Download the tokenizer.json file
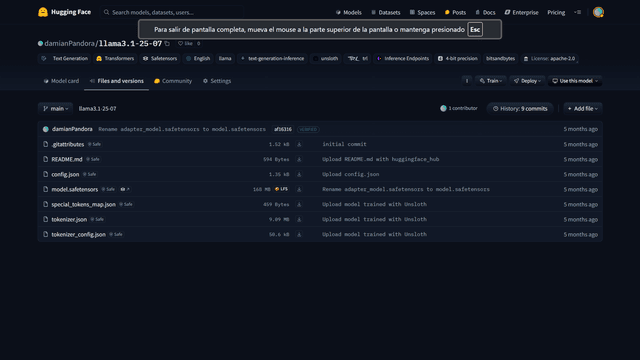The height and width of the screenshot is (360, 640). click(299, 220)
